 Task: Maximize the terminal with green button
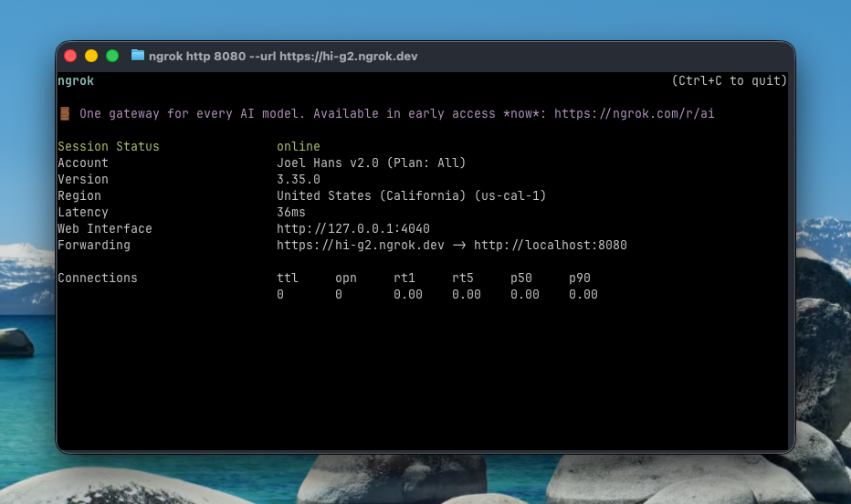[112, 56]
